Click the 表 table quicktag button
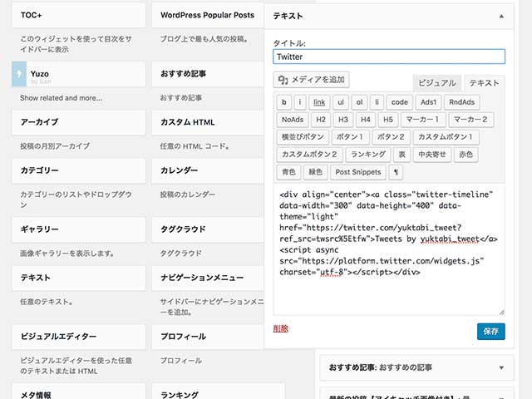 tap(402, 155)
